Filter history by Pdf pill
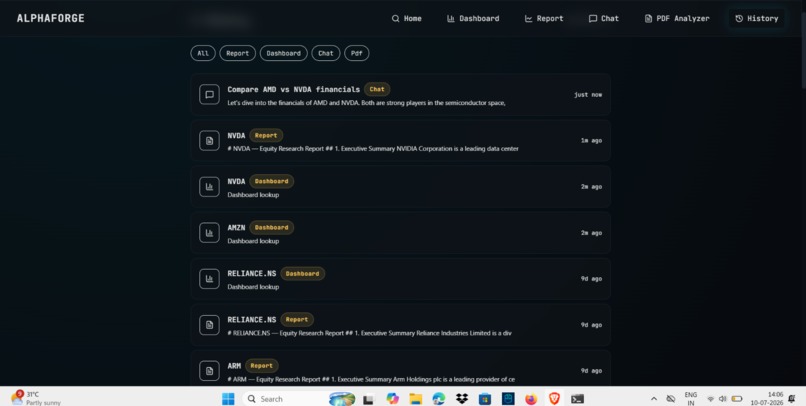This screenshot has width=806, height=406. 357,53
